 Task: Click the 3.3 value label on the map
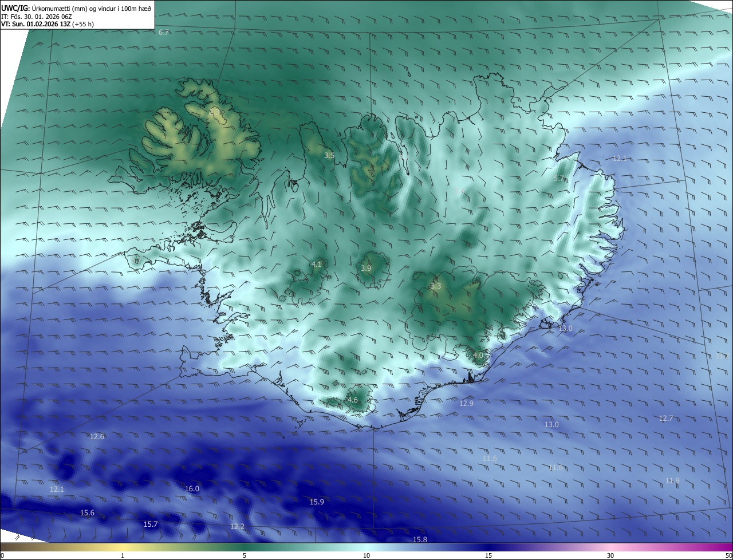click(x=436, y=286)
